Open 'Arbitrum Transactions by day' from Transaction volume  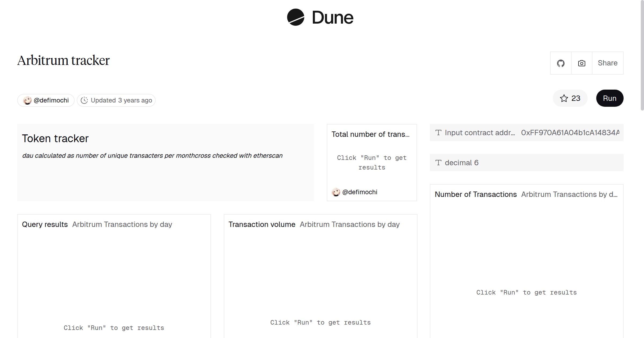(x=350, y=224)
